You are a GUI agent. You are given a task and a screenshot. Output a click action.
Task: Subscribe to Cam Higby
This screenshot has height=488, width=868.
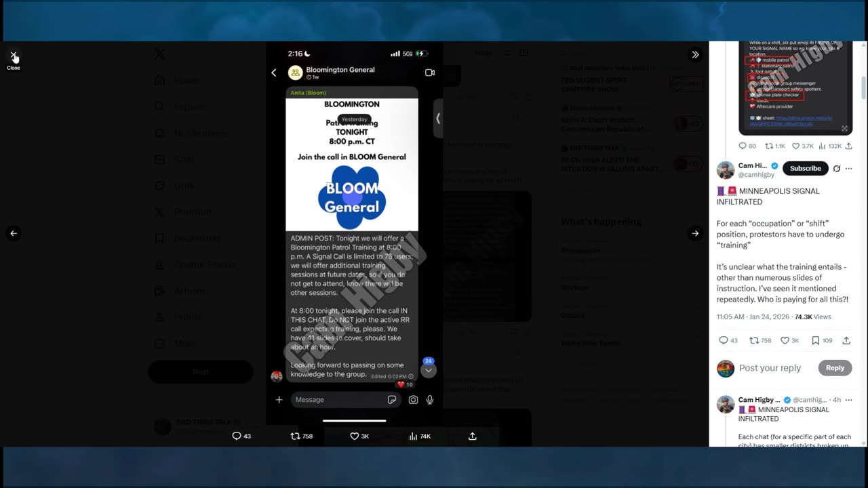[806, 168]
